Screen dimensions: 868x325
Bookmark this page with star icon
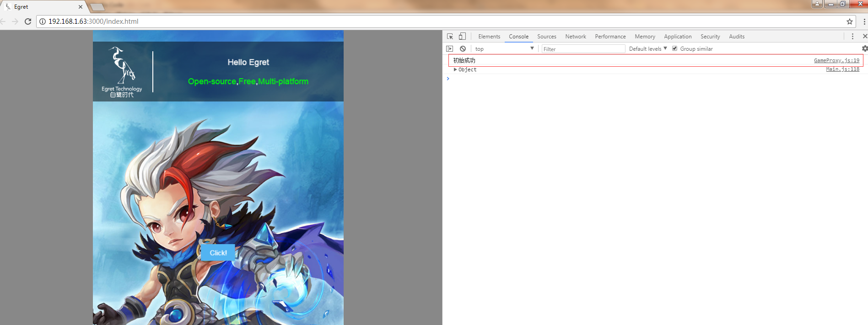[850, 21]
